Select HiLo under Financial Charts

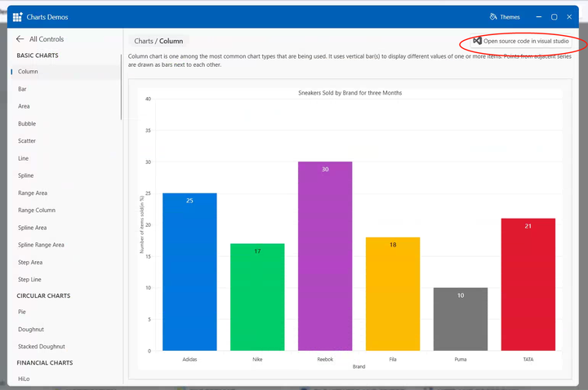click(x=24, y=379)
